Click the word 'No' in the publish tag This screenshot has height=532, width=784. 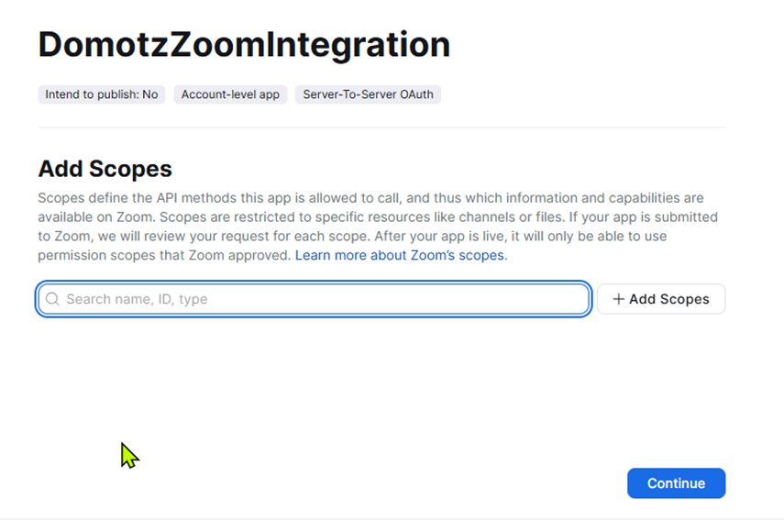pos(150,94)
